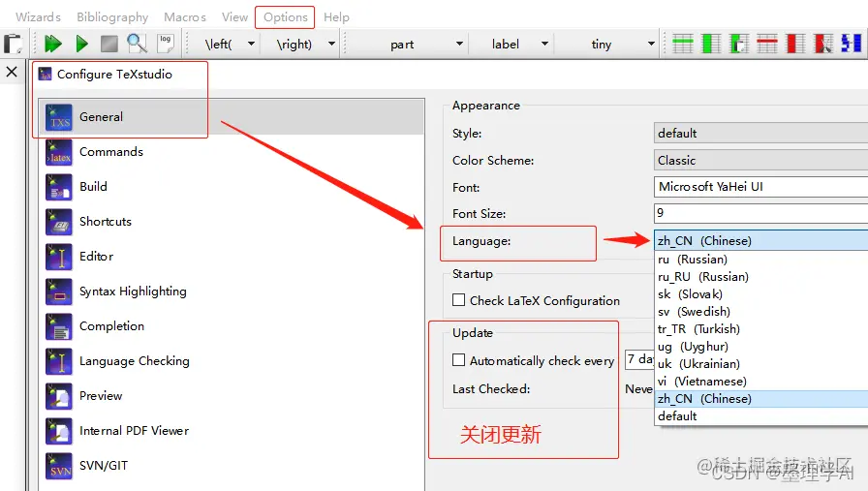Open the Wizards menu

tap(38, 17)
